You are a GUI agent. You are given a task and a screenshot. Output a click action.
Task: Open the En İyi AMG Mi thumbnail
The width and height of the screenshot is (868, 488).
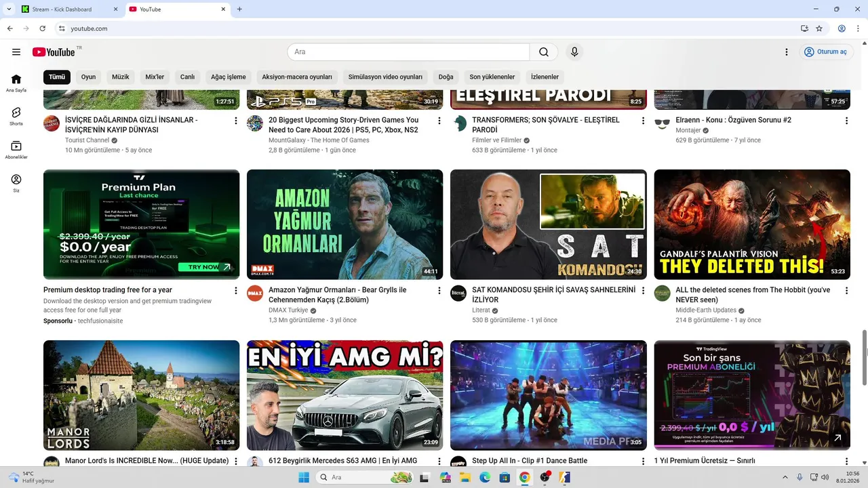tap(344, 395)
